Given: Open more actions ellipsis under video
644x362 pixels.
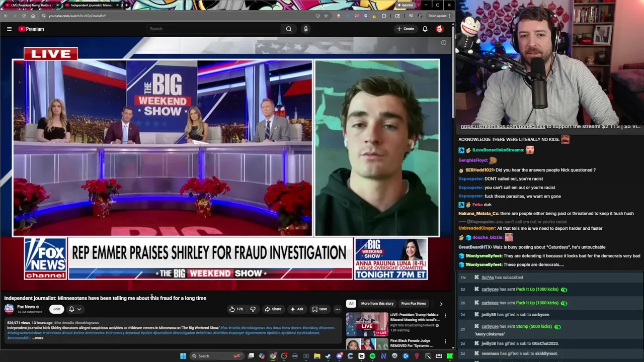Looking at the screenshot, I should pyautogui.click(x=338, y=309).
